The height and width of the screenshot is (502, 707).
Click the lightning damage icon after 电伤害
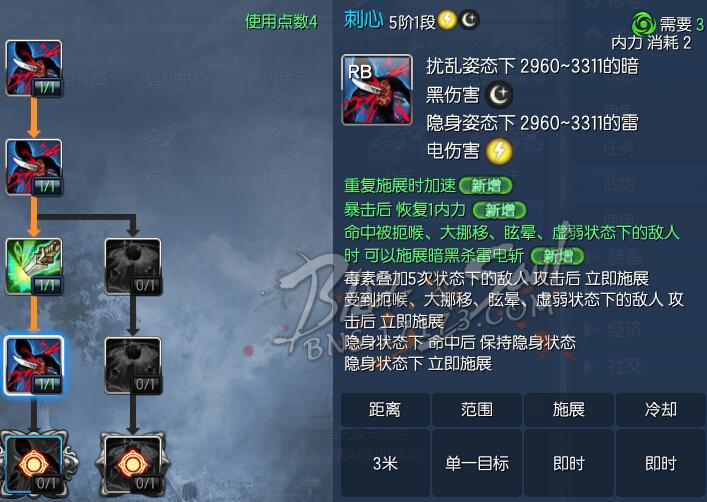(499, 151)
